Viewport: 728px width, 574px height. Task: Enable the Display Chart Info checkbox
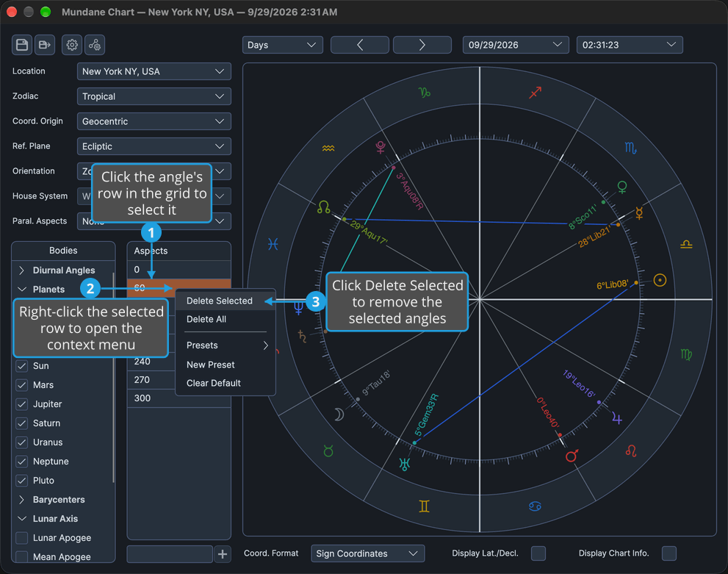coord(669,553)
